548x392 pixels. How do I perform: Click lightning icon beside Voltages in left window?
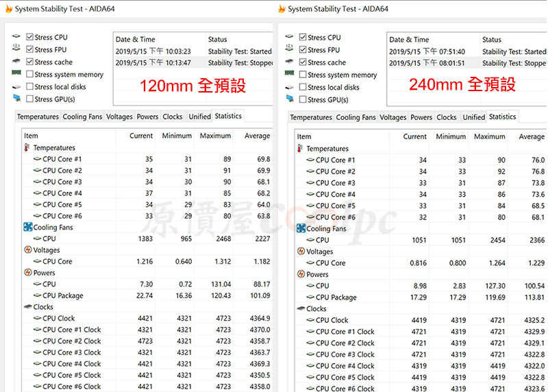tap(28, 249)
